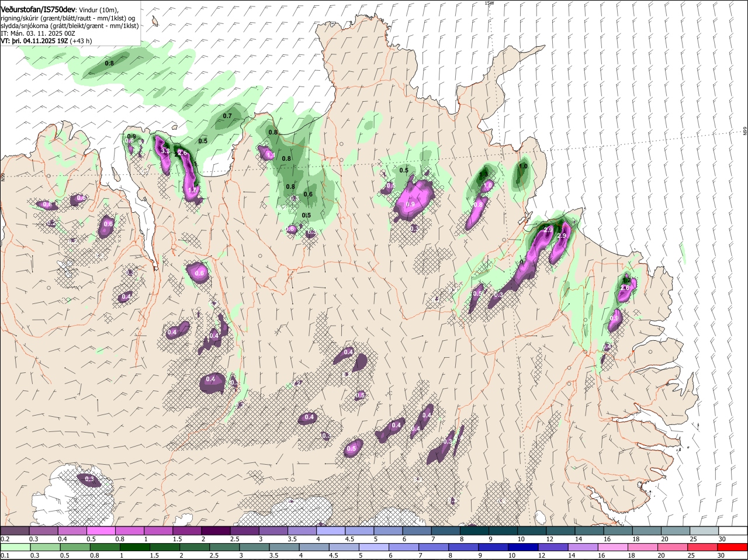Screen dimensions: 748x560
Task: Select the 0.7 rain value over the sea
Action: click(x=227, y=116)
